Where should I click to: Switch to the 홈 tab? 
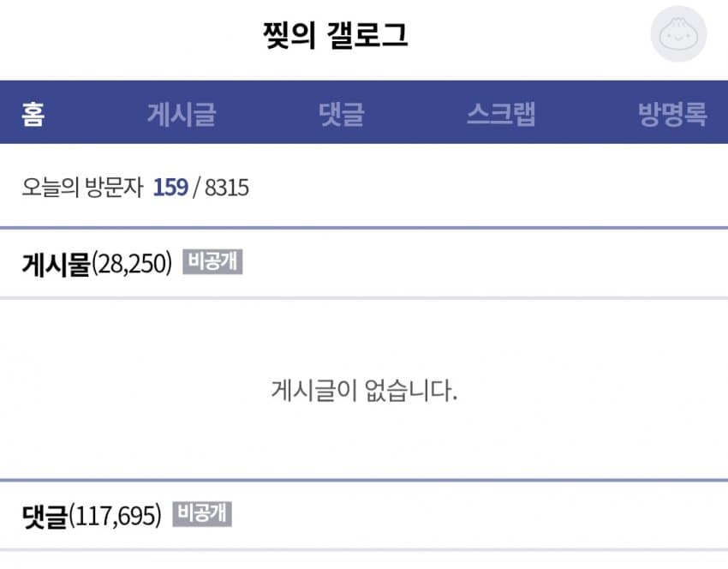[33, 114]
